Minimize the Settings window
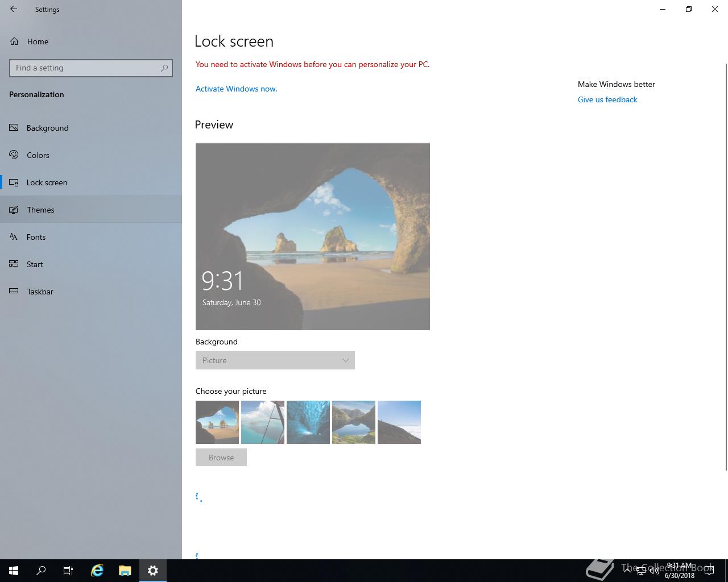This screenshot has width=728, height=582. click(x=663, y=9)
